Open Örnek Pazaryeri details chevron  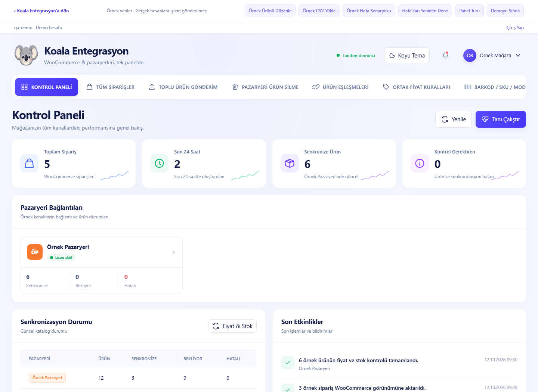(x=173, y=252)
